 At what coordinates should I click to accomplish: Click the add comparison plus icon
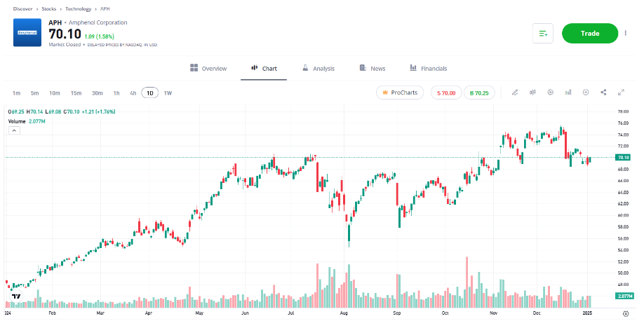pyautogui.click(x=586, y=93)
